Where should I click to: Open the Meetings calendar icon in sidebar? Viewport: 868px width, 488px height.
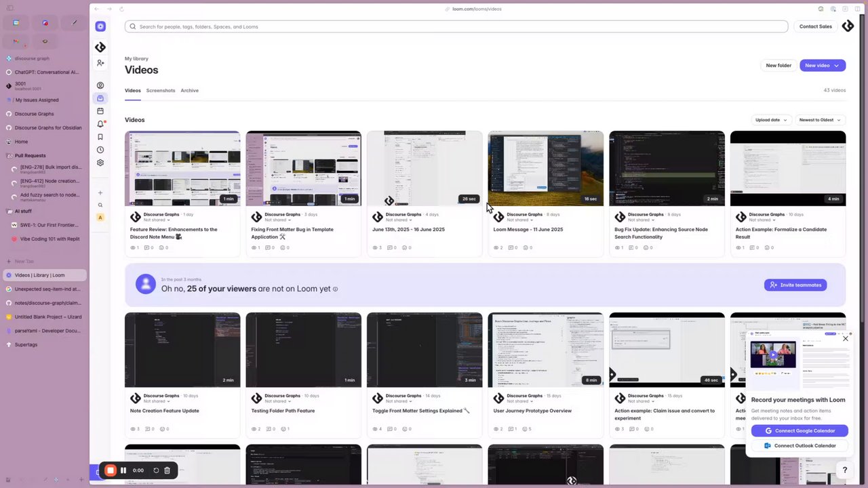[100, 111]
